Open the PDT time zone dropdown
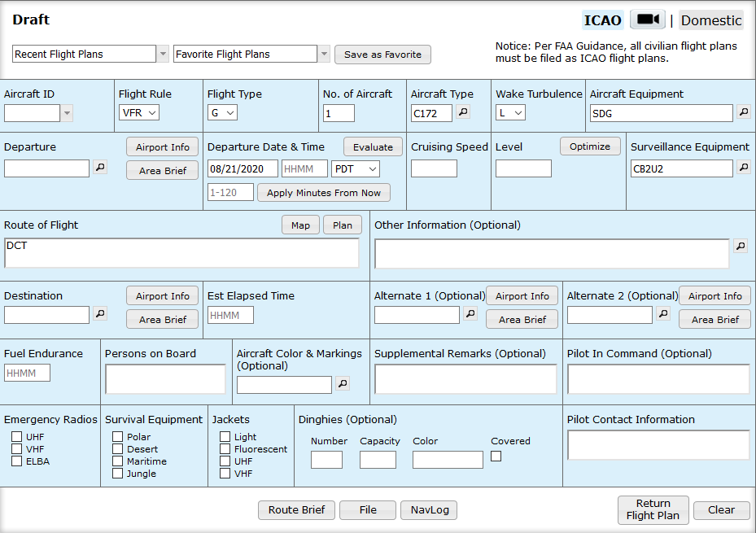Screen dimensions: 756x533 [356, 168]
